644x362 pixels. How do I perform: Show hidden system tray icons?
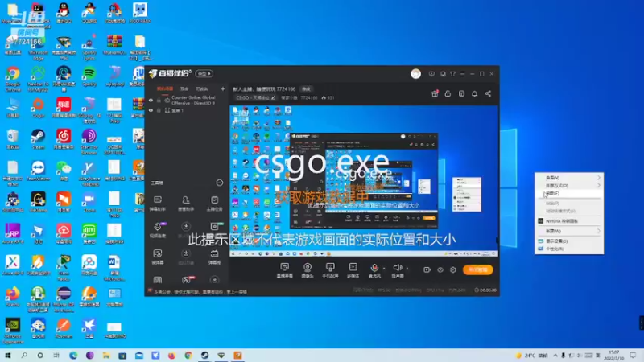(x=555, y=356)
